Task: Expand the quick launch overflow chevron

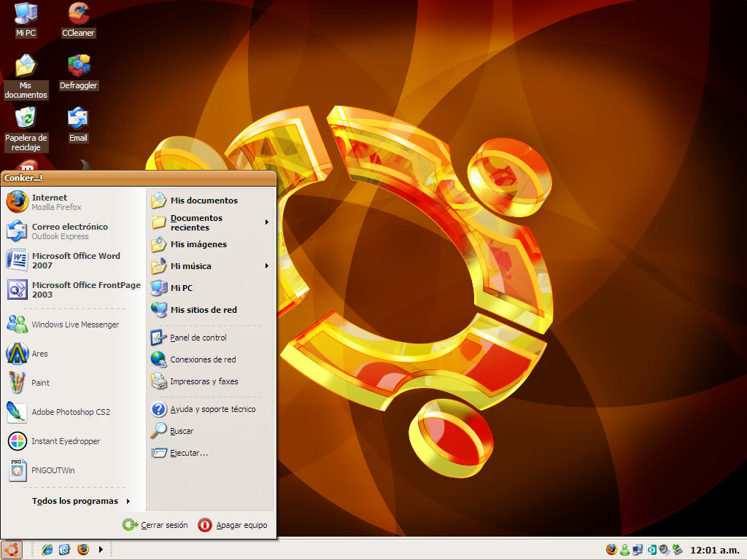Action: click(x=101, y=549)
